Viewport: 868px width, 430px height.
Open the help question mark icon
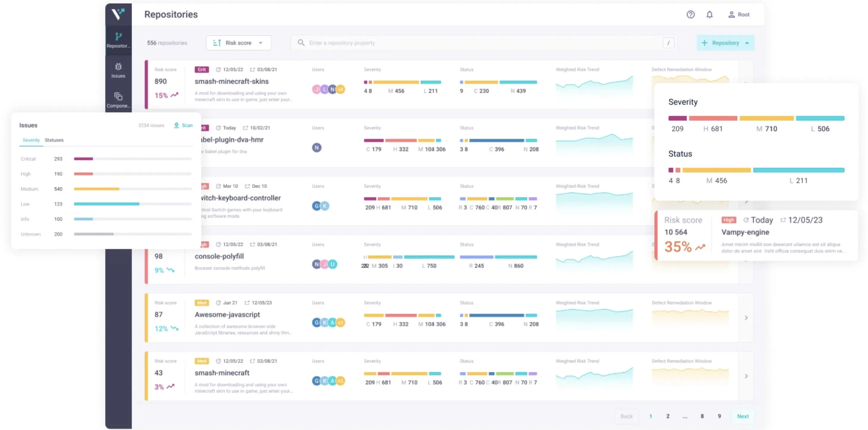pos(690,15)
